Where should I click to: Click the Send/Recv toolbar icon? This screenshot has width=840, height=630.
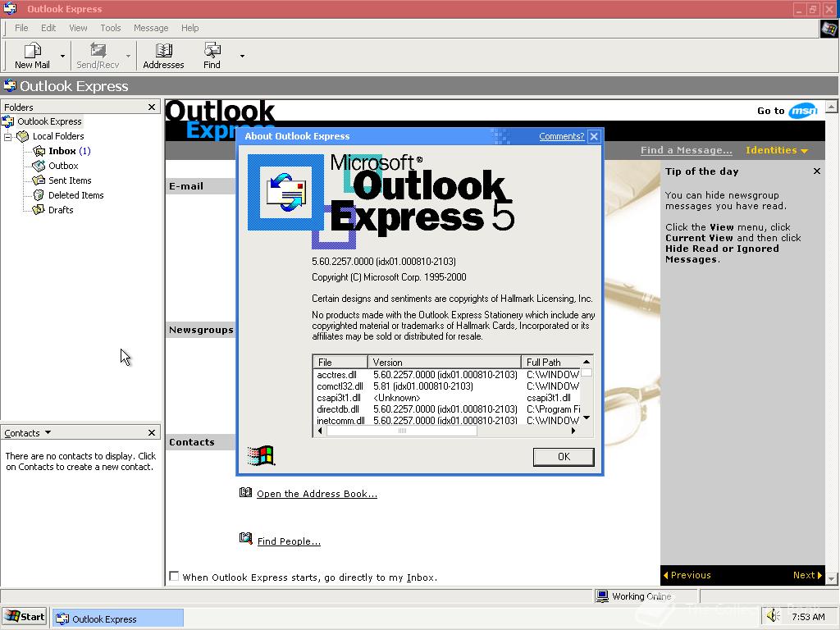tap(98, 50)
